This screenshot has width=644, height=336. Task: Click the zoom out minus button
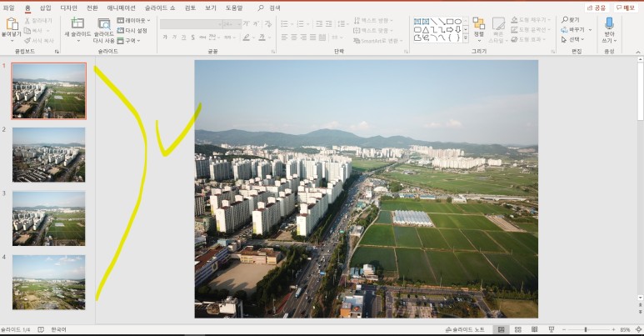[x=564, y=329]
